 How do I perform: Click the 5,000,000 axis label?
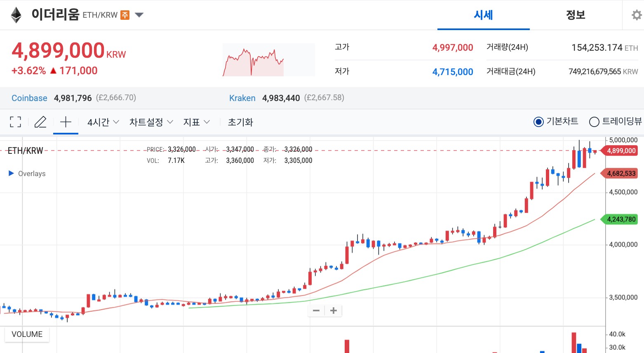click(x=623, y=140)
